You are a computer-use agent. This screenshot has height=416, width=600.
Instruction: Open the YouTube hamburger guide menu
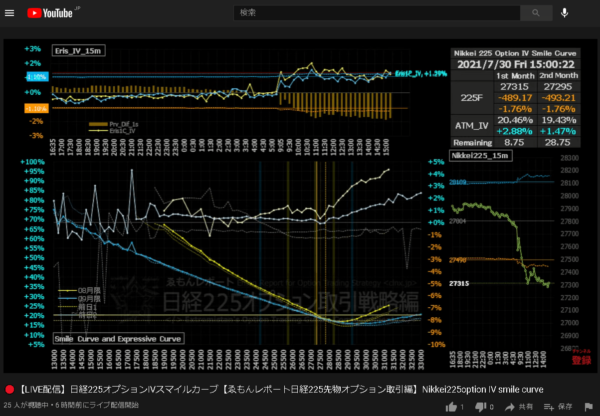[10, 13]
